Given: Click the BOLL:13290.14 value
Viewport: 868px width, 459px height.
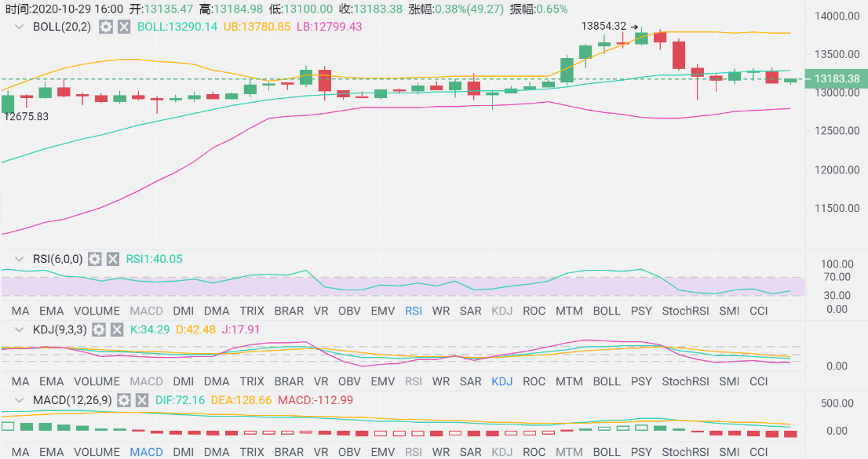Looking at the screenshot, I should [177, 27].
